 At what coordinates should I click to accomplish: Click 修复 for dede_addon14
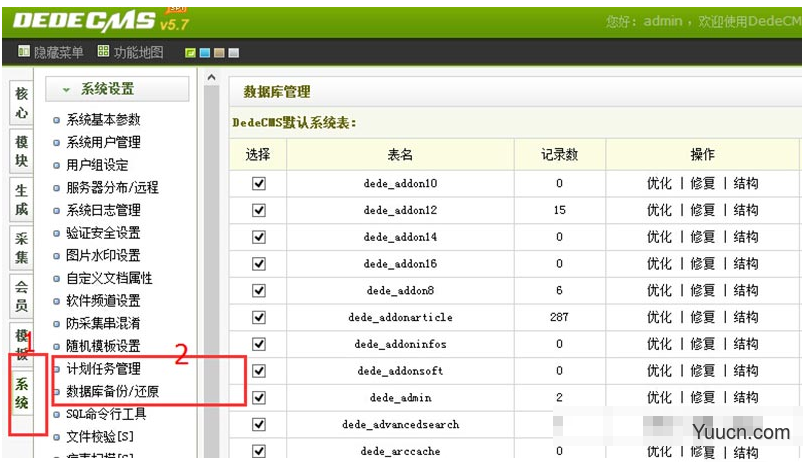coord(703,237)
